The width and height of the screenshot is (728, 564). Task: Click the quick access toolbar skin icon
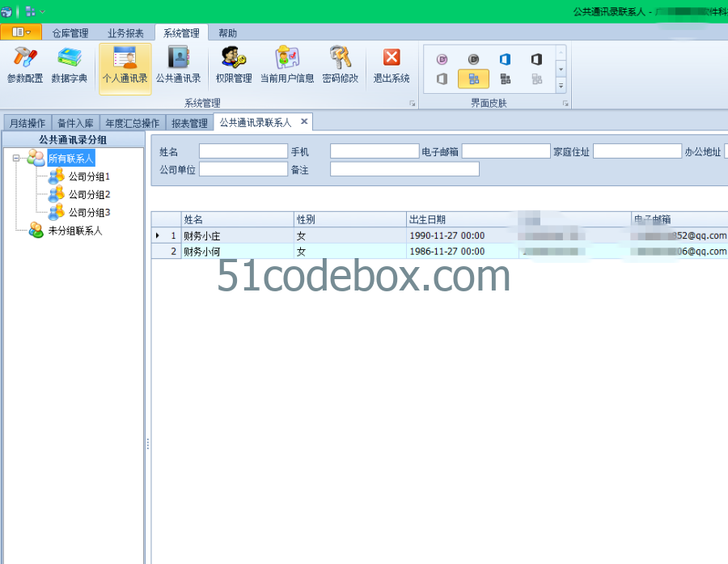30,11
